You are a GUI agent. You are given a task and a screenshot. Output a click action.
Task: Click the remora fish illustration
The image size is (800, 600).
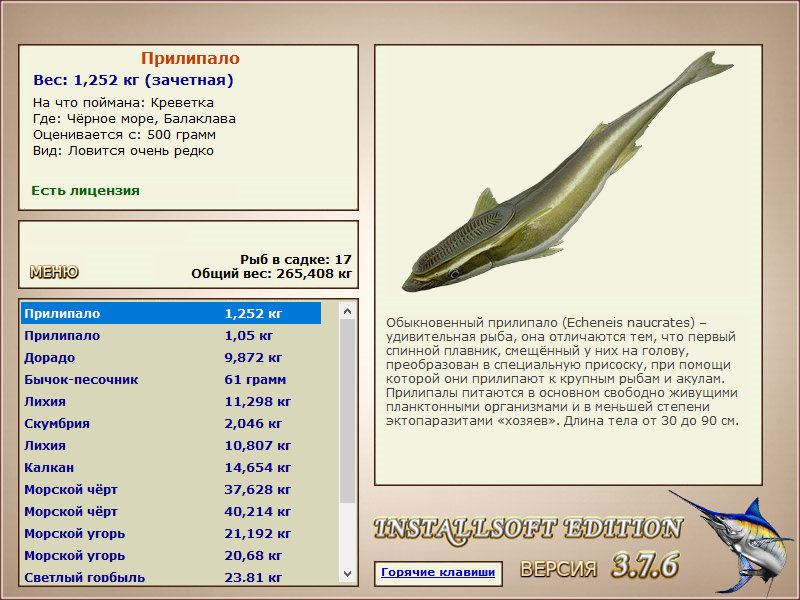(x=567, y=171)
